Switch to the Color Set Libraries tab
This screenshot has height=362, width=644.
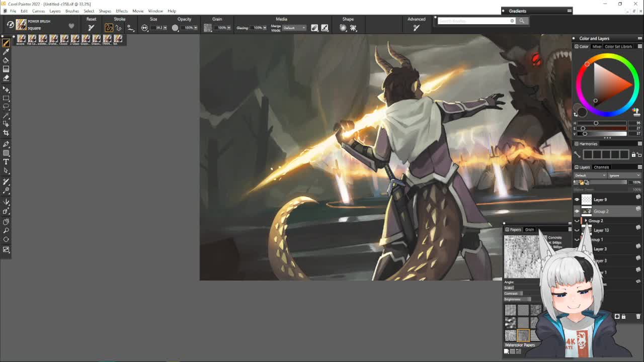tap(618, 47)
